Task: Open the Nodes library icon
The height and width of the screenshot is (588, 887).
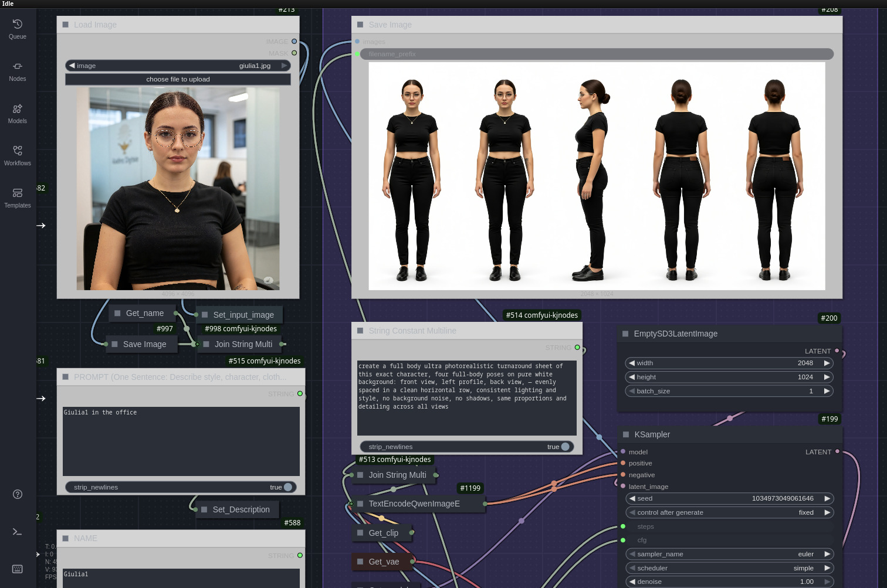Action: (18, 70)
